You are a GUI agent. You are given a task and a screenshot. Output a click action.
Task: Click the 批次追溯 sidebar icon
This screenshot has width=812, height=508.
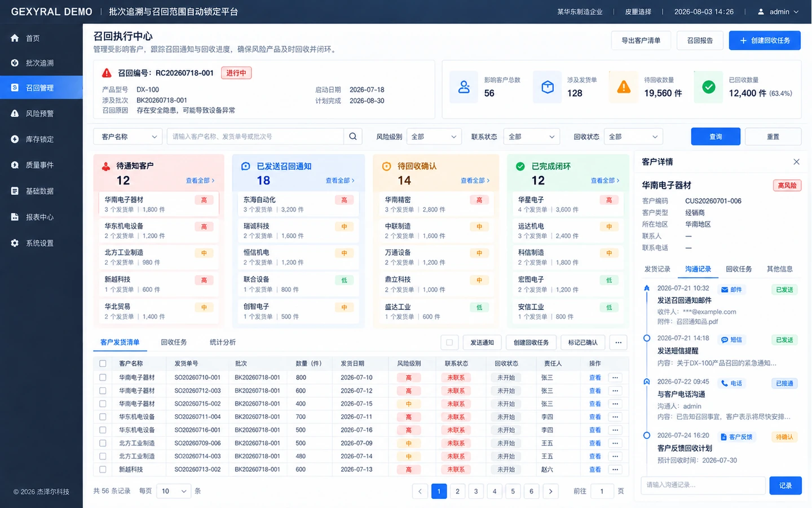tap(15, 63)
